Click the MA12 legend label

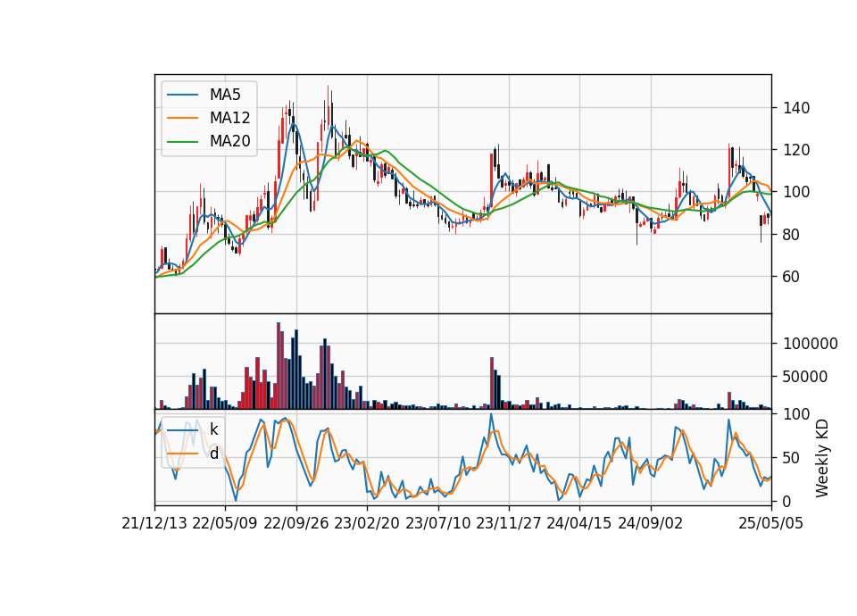[x=229, y=118]
